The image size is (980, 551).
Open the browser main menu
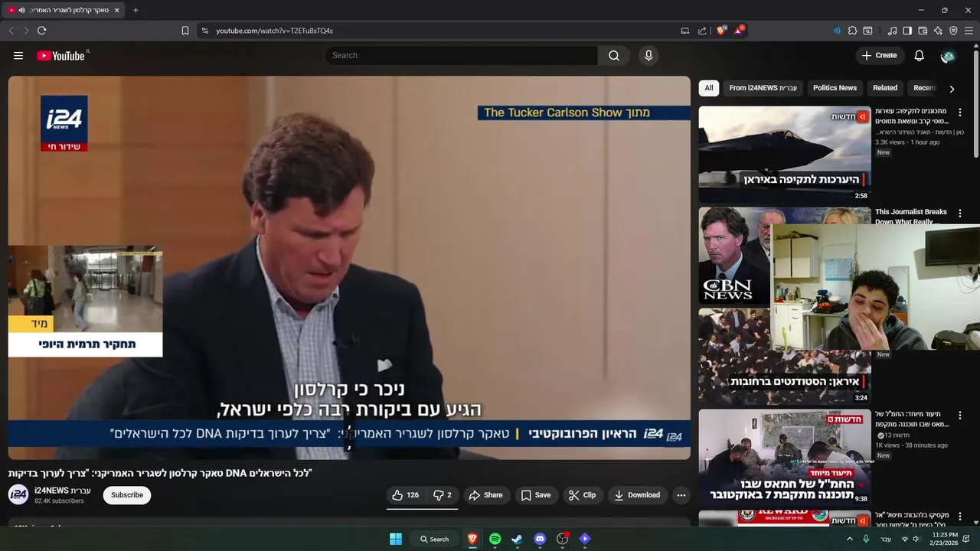[x=969, y=31]
